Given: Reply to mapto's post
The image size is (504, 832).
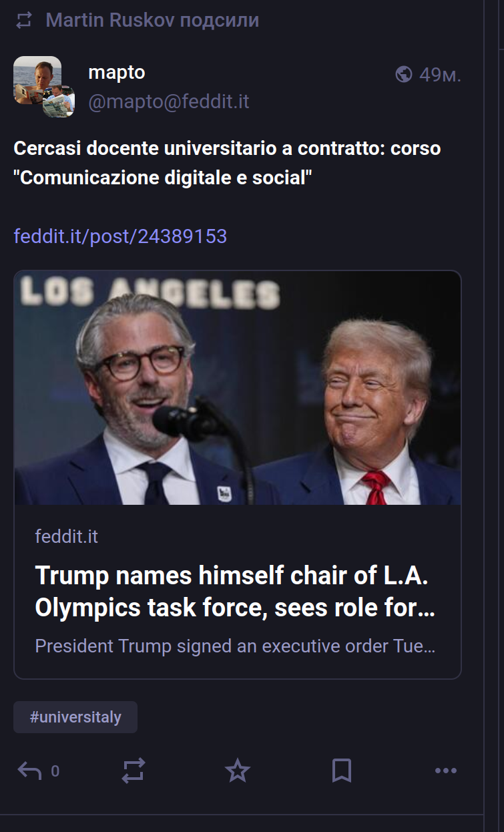Looking at the screenshot, I should tap(29, 771).
